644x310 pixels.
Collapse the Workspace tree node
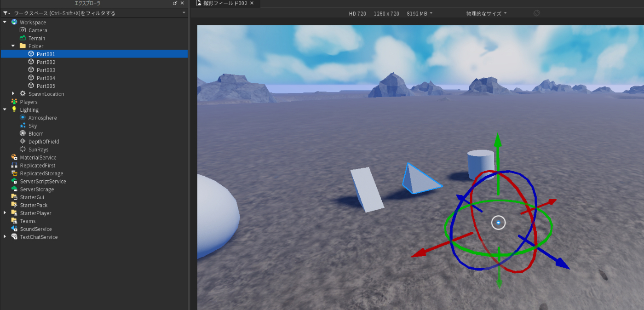[5, 22]
